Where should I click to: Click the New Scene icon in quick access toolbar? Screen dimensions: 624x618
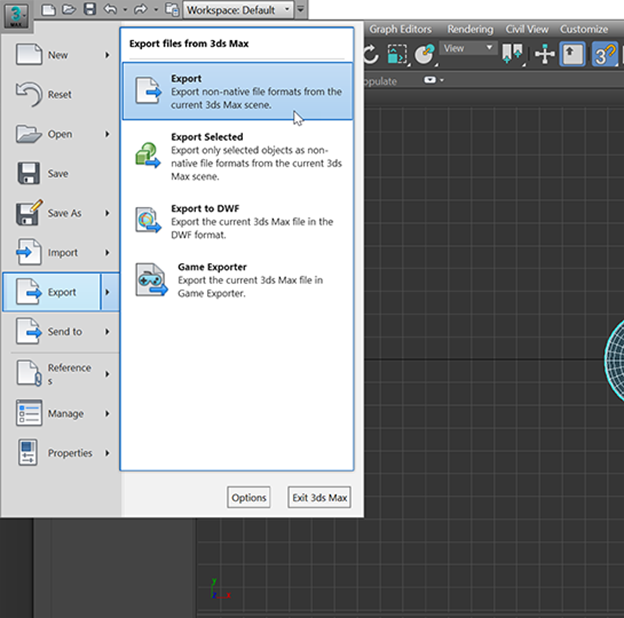(49, 9)
